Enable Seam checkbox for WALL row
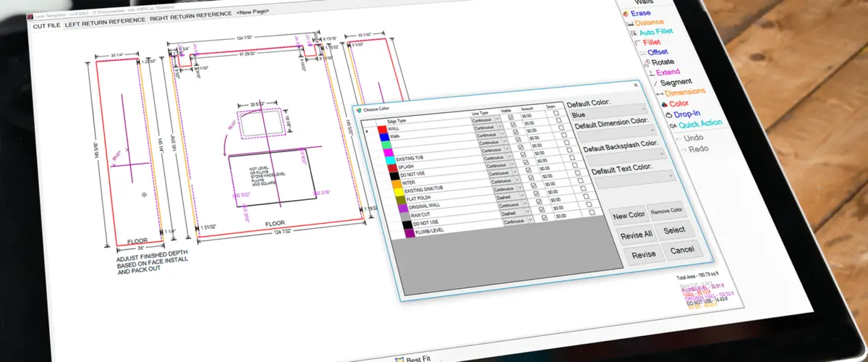Image resolution: width=868 pixels, height=362 pixels. 556,113
